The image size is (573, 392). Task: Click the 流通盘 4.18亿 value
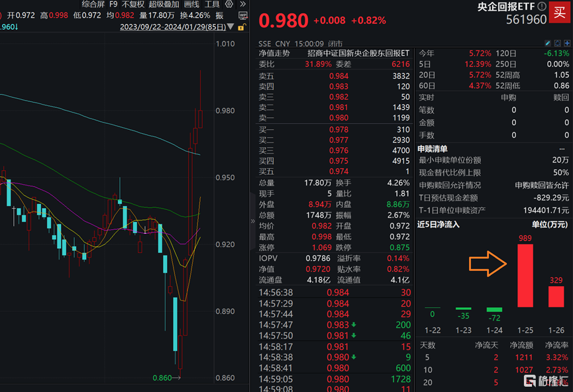pos(319,280)
